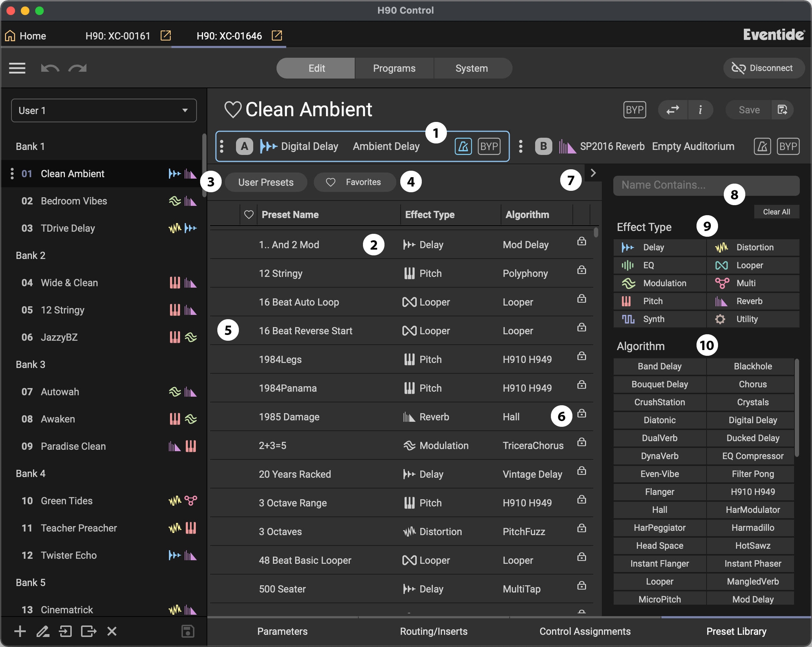Screen dimensions: 812x647
Task: Filter by Synth effect type
Action: click(x=660, y=319)
